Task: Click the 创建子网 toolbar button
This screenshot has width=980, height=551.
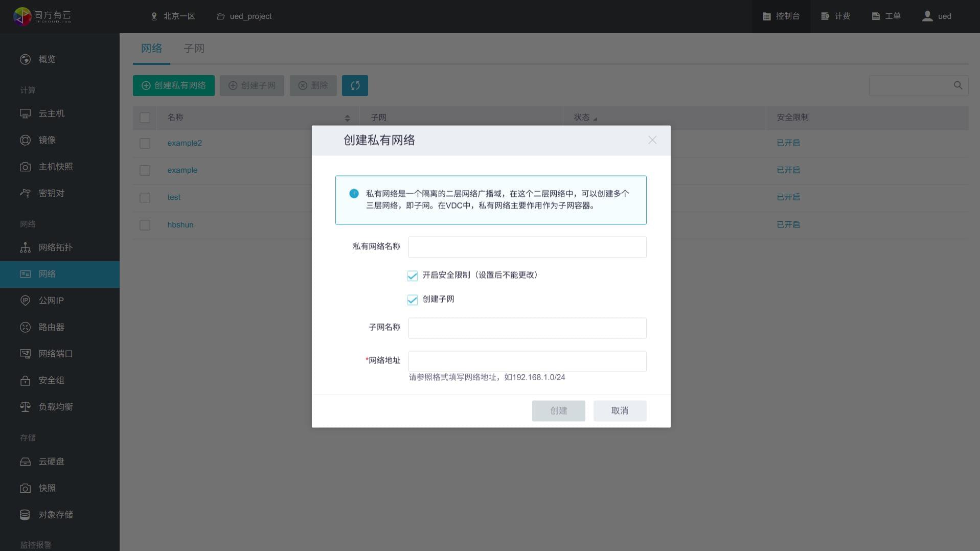Action: [x=252, y=85]
